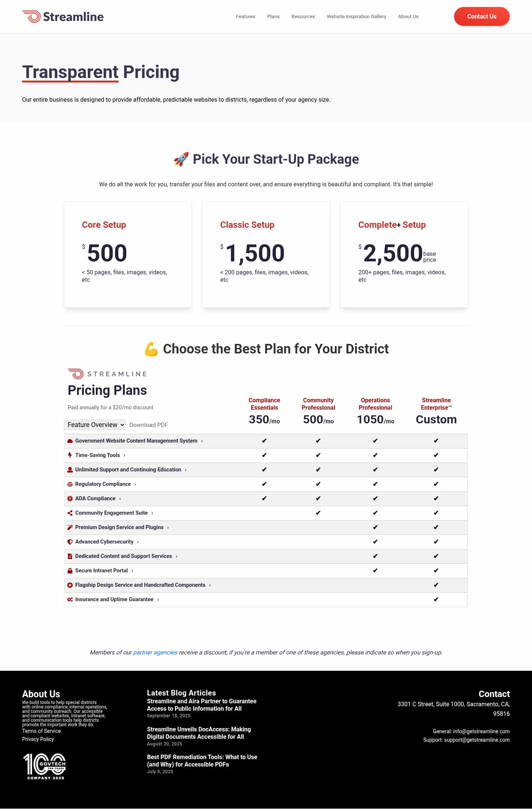
Task: Click the lightning bolt Time-Saving Tools icon
Action: (70, 456)
